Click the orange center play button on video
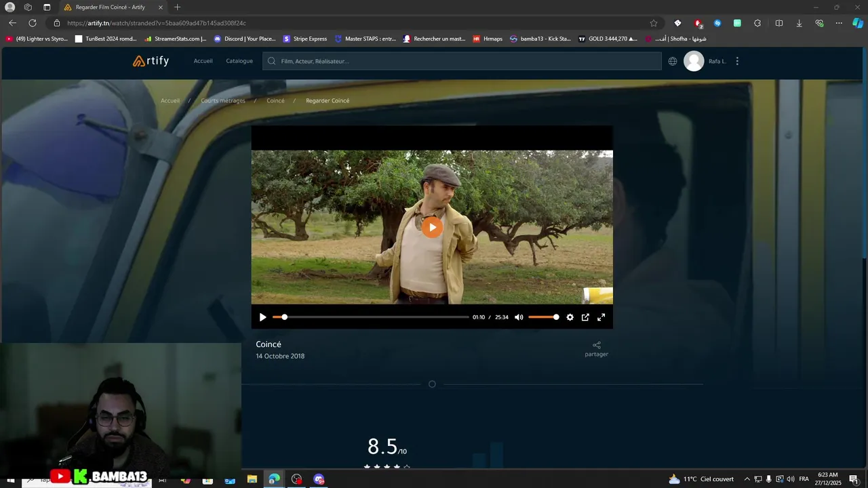Viewport: 868px width, 488px height. tap(432, 227)
